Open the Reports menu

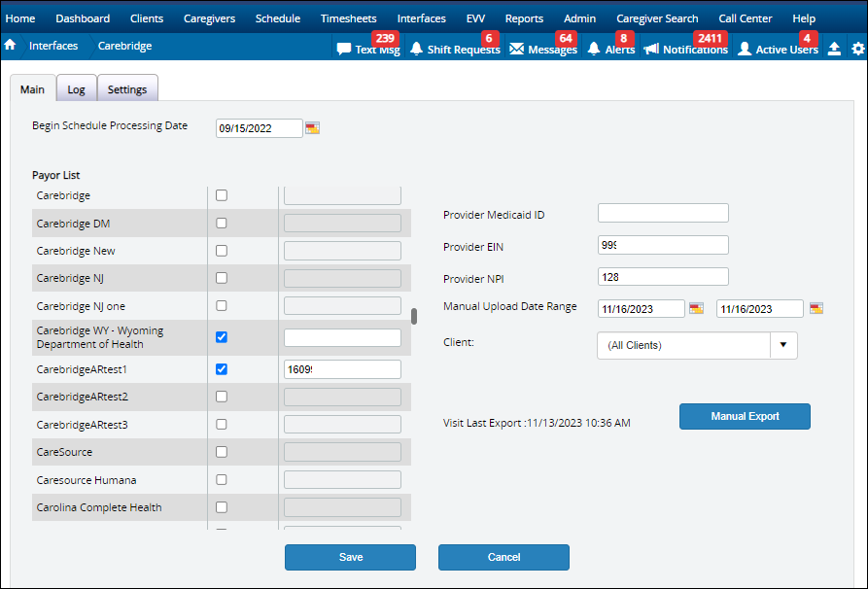click(524, 18)
